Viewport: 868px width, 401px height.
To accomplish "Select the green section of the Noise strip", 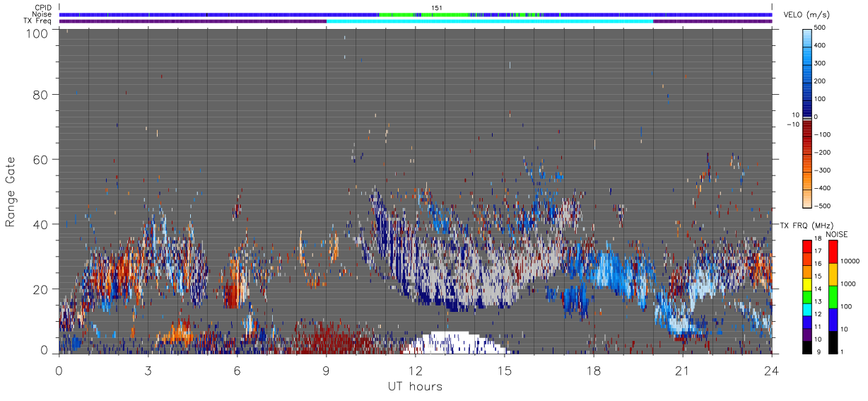I will coord(424,14).
